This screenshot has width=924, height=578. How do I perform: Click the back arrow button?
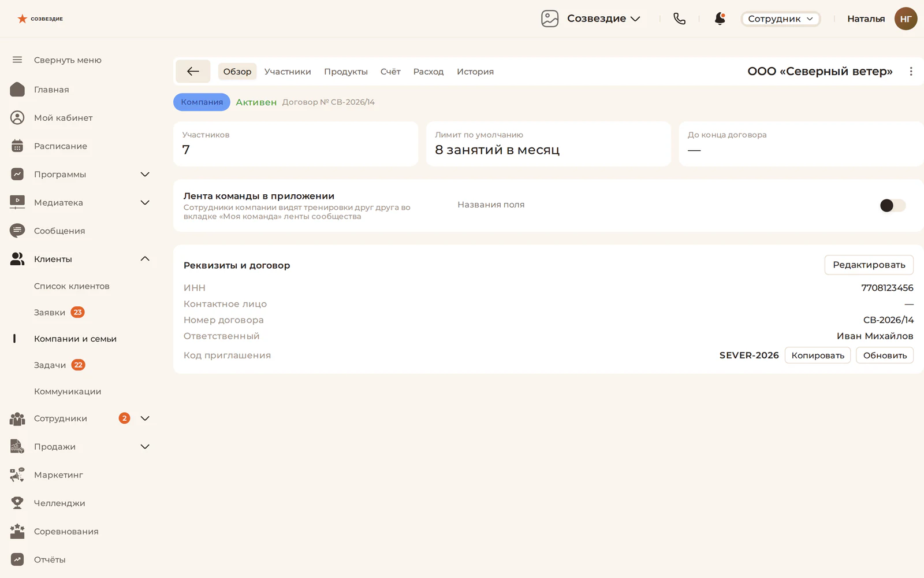pos(193,71)
